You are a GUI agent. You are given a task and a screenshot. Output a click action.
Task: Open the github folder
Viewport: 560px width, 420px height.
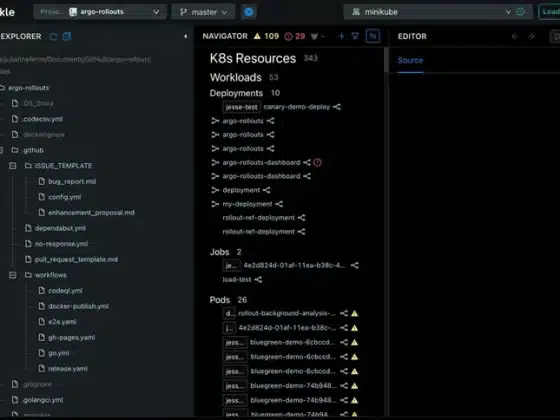coord(33,150)
